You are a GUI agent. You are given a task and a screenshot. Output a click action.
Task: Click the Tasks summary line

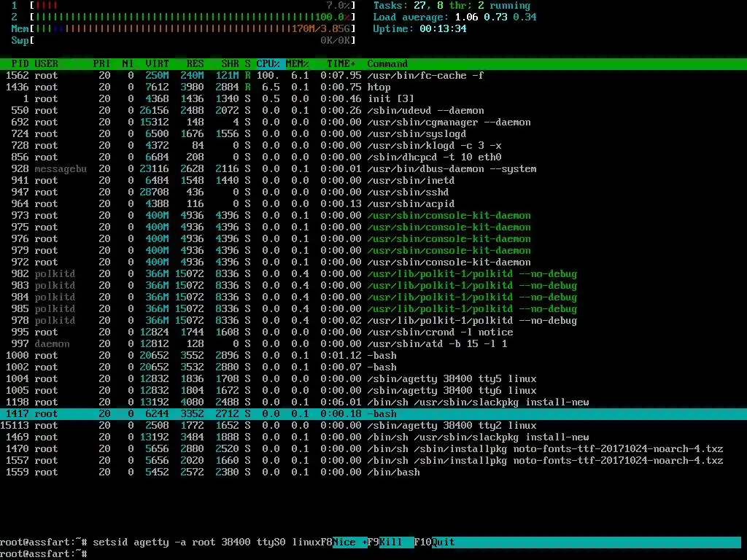point(452,5)
